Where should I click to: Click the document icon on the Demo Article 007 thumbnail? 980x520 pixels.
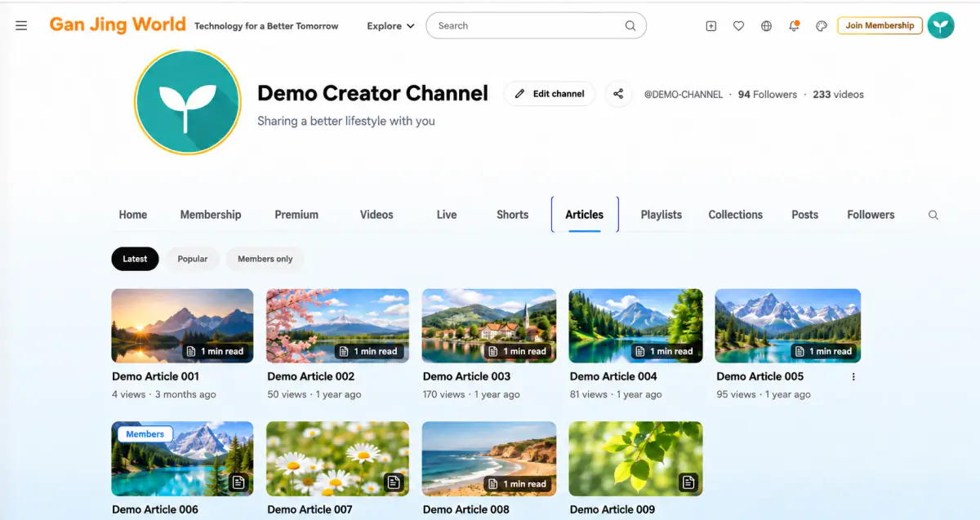coord(394,482)
